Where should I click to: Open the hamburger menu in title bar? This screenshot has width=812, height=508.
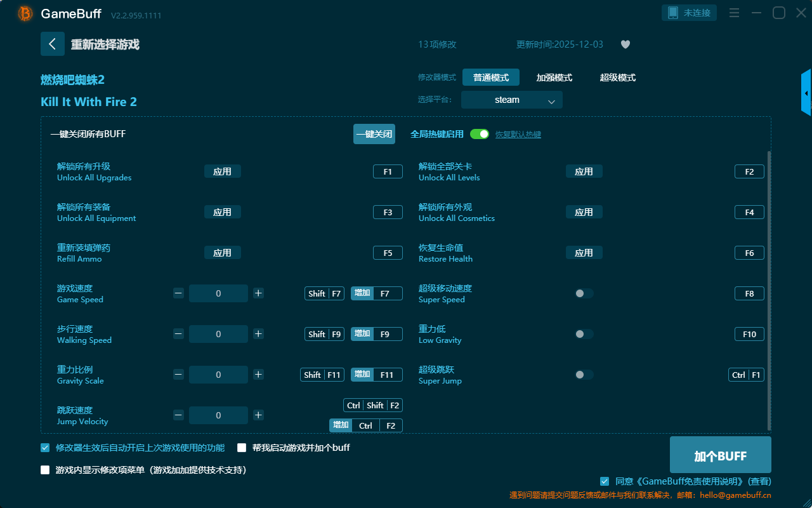(734, 13)
